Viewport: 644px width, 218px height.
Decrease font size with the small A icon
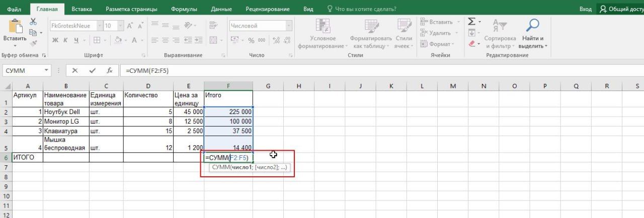141,26
